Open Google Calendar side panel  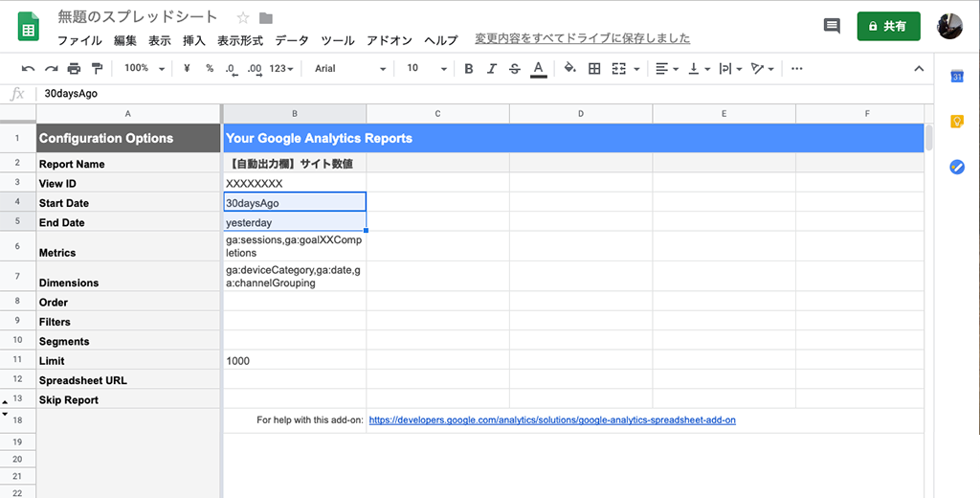point(957,77)
